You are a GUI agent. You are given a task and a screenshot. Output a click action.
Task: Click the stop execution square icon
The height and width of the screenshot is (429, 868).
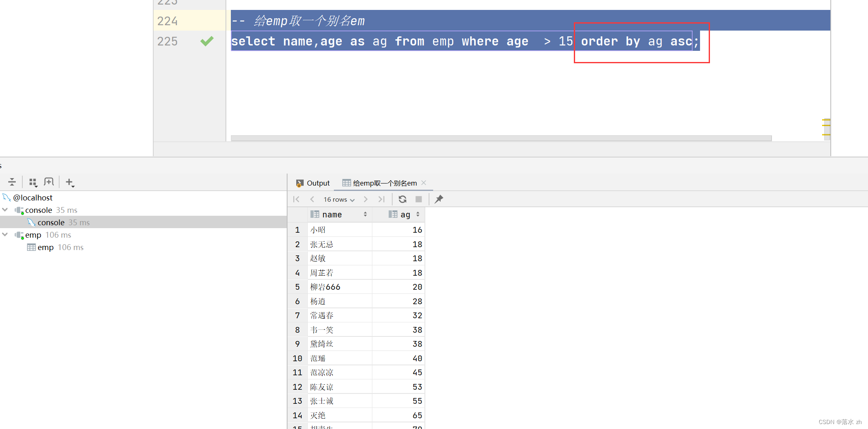419,199
